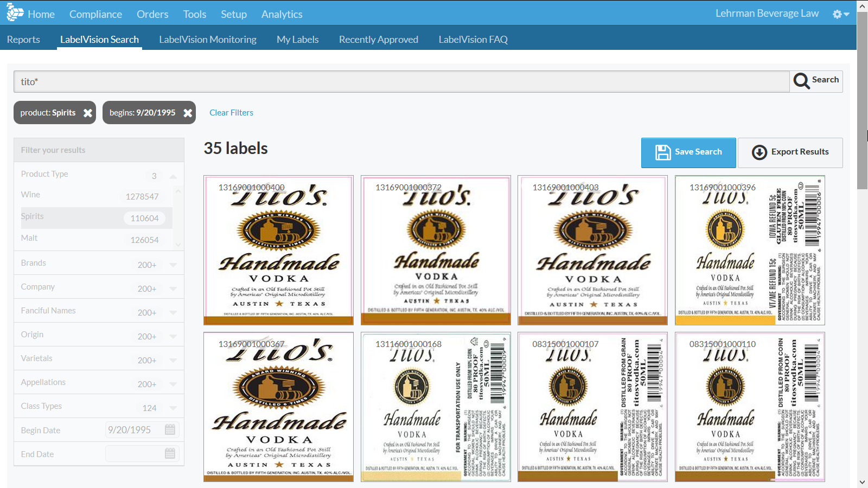Collapse the Product Type section
868x488 pixels.
click(173, 176)
